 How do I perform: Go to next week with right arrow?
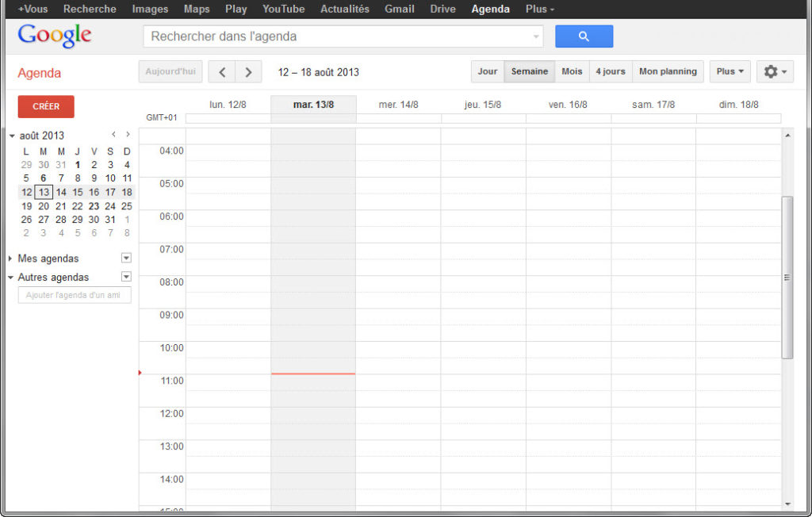coord(248,72)
